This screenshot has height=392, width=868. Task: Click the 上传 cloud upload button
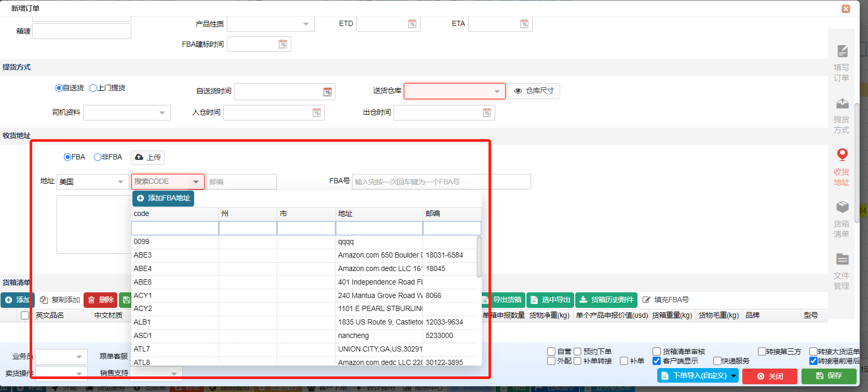pos(148,157)
